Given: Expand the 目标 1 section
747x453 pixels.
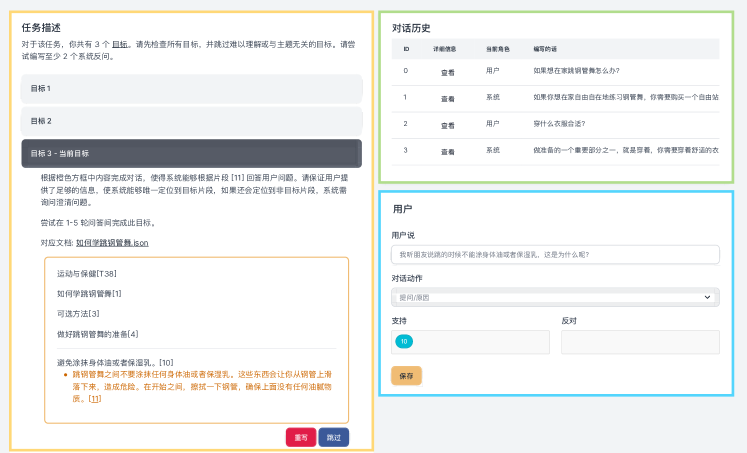Looking at the screenshot, I should (x=191, y=89).
